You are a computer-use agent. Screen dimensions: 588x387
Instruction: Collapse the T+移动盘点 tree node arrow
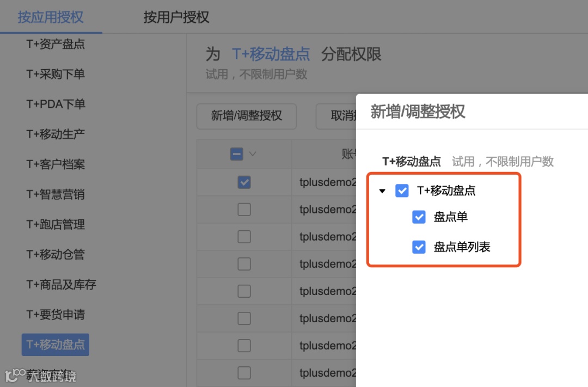point(382,191)
